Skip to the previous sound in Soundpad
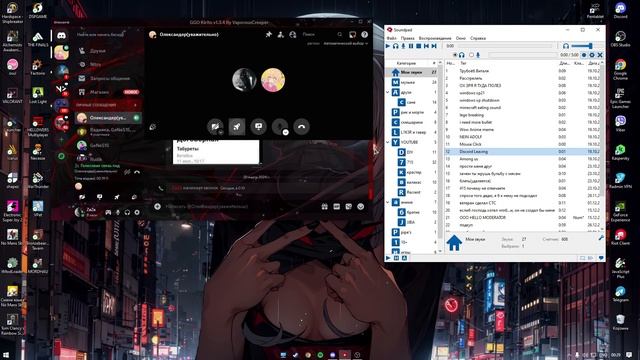The image size is (640, 360). coord(426,46)
